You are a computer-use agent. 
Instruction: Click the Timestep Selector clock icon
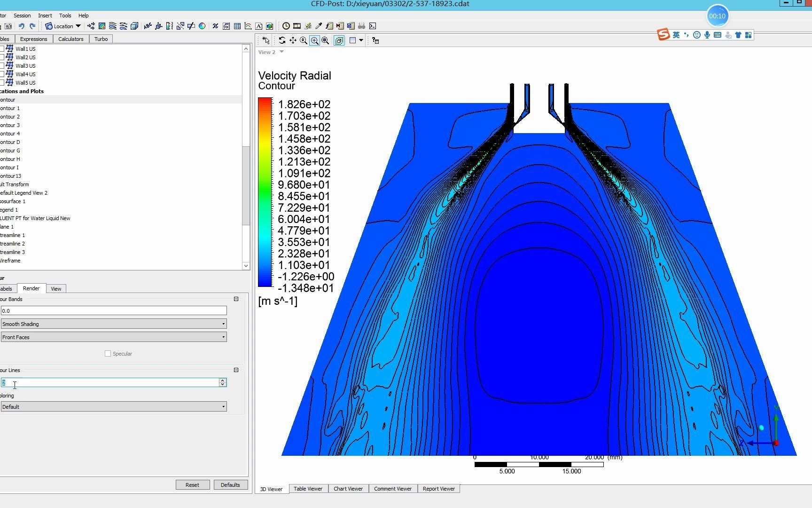tap(286, 26)
